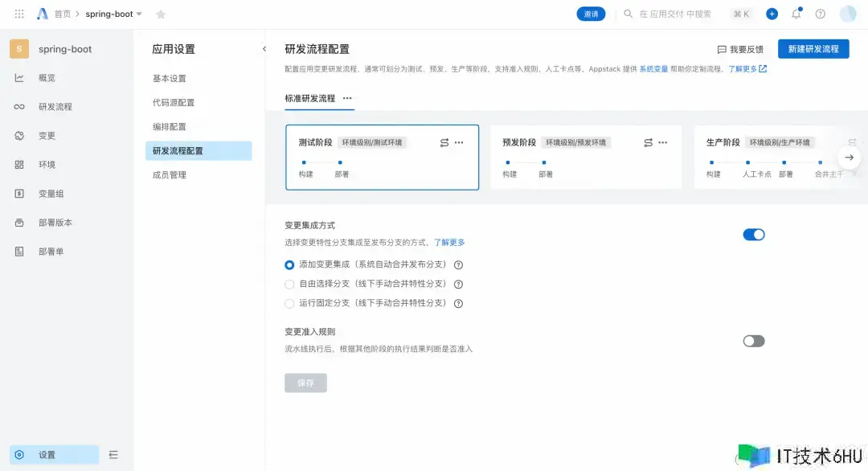This screenshot has height=471, width=868.
Task: Go to 研发流程 in left sidebar
Action: click(x=55, y=107)
